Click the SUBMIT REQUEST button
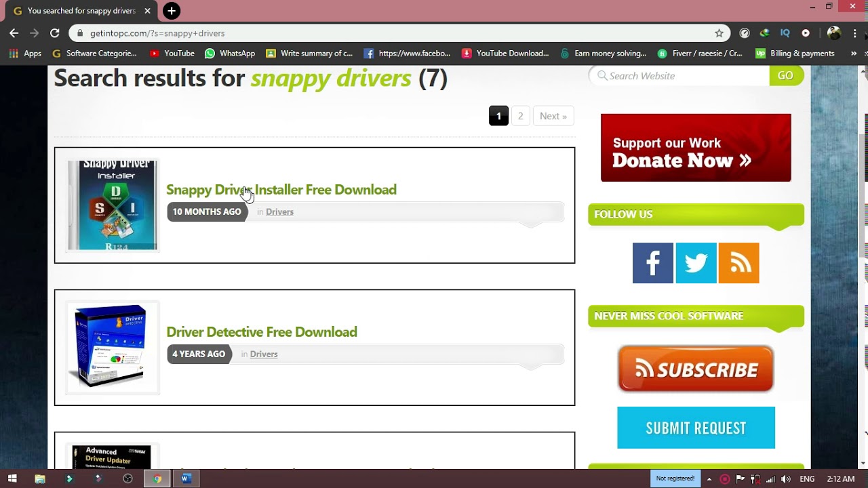868x488 pixels. [696, 428]
